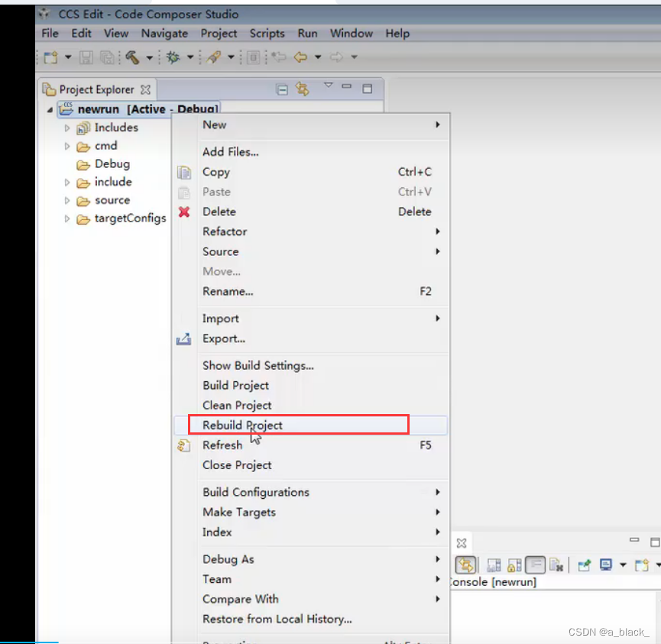This screenshot has height=644, width=661.
Task: Open the Scripts menu
Action: coord(267,34)
